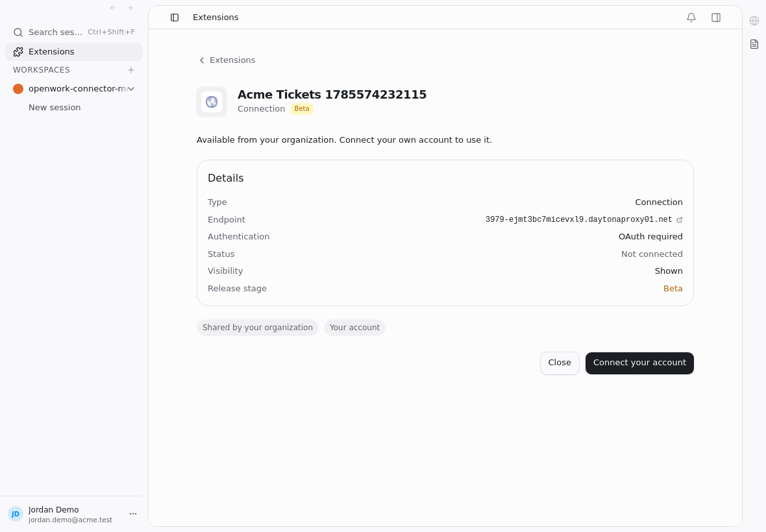Expand the openwork-connector workspace chevron
Screen dimensions: 766x532
(x=131, y=89)
